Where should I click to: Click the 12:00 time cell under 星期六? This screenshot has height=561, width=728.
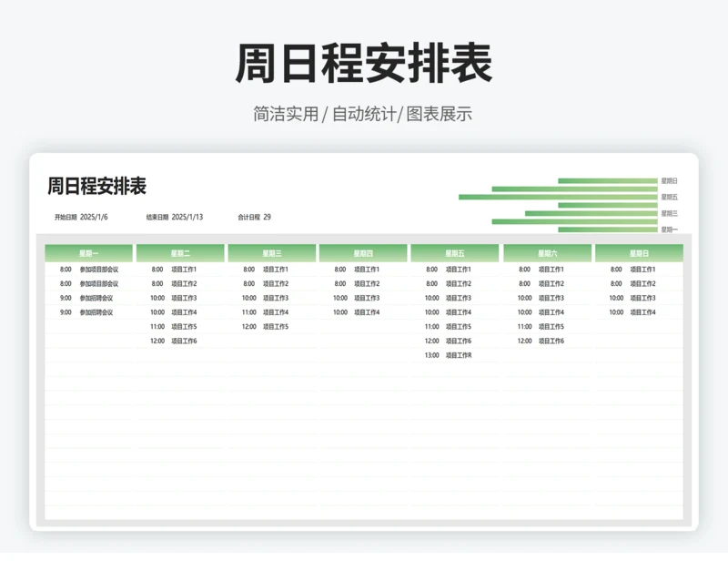[x=525, y=342]
